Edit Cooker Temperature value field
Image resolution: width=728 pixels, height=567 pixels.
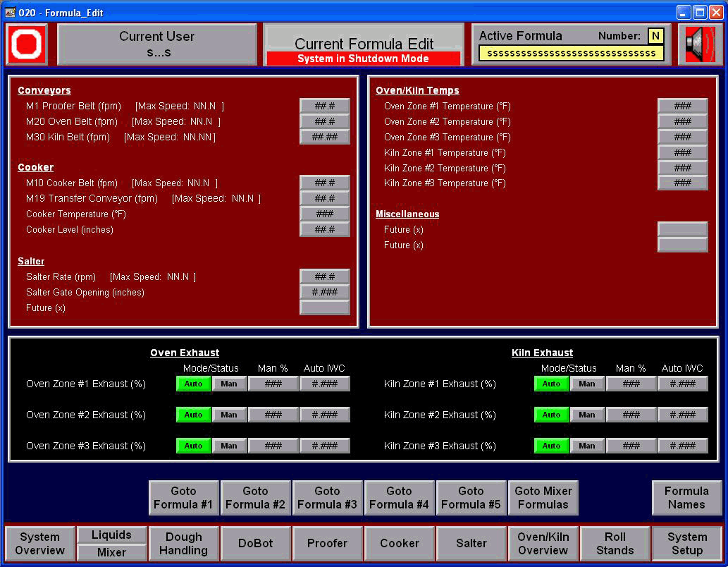pos(325,214)
